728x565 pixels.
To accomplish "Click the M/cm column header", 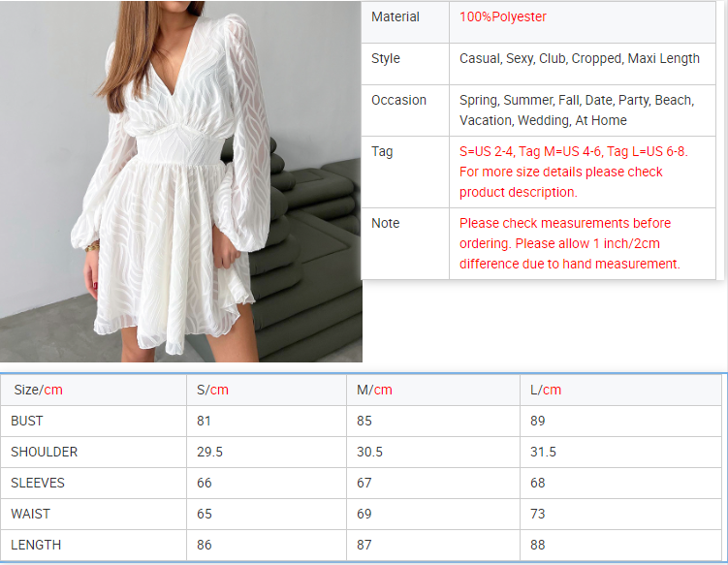I will coord(374,391).
